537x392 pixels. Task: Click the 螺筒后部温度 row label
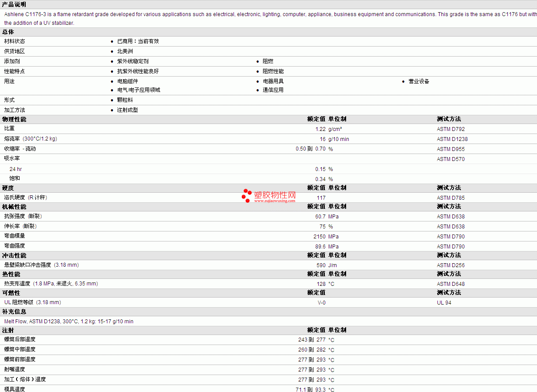(20, 339)
